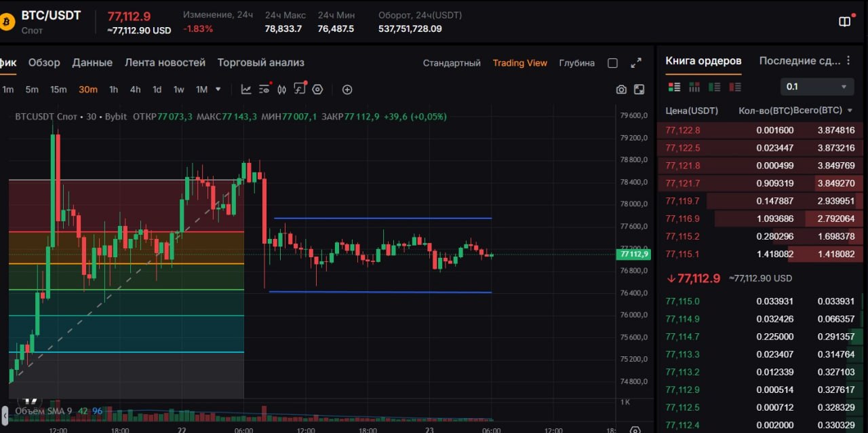This screenshot has width=868, height=433.
Task: Click bid price 77,112.9 in order book
Action: (x=683, y=390)
